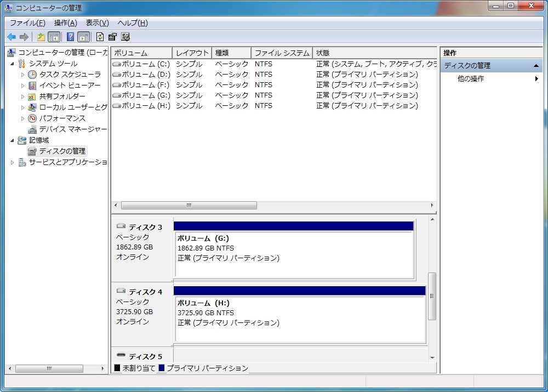The image size is (548, 392).
Task: Expand the 共有フォルダー node
Action: tap(22, 96)
